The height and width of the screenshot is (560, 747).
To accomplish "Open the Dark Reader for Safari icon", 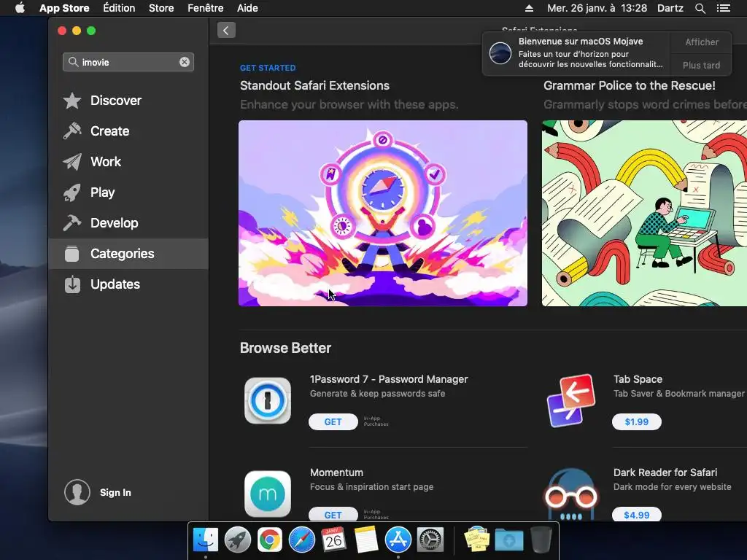I will (571, 494).
